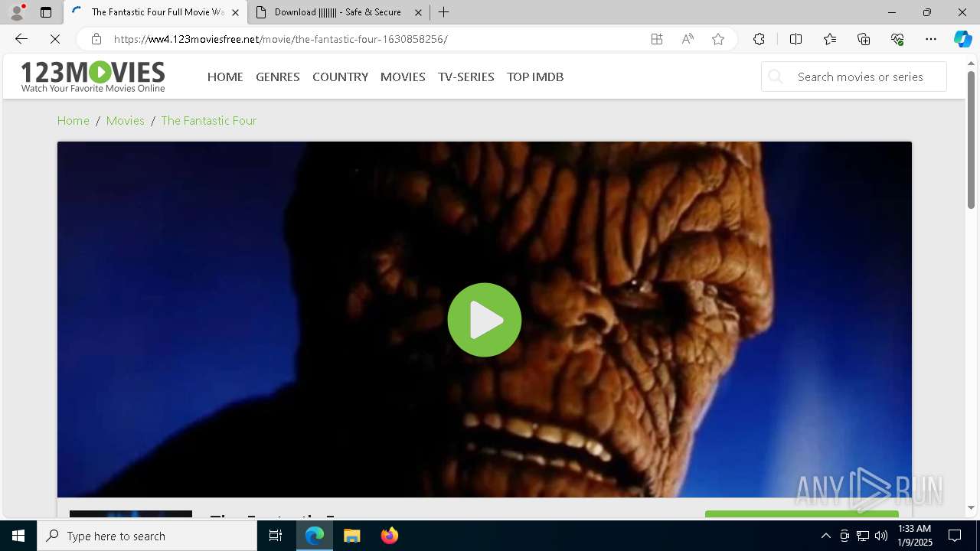Follow the Movies breadcrumb link
The image size is (980, 551).
pos(126,120)
